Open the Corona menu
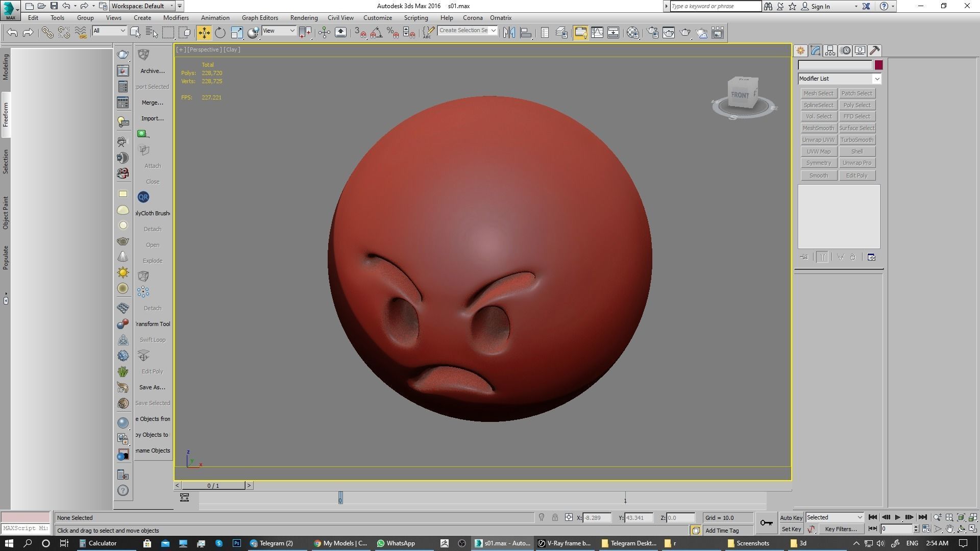This screenshot has width=980, height=551. (x=473, y=17)
